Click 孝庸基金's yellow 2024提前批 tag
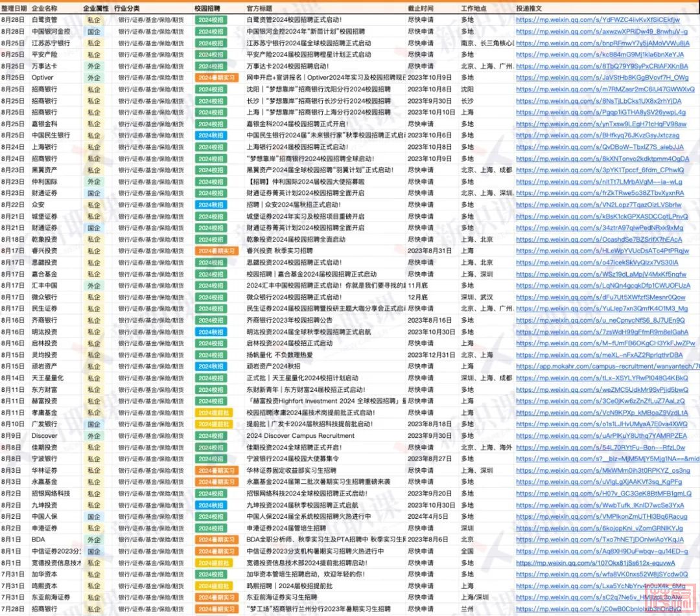The image size is (700, 616). click(x=214, y=413)
